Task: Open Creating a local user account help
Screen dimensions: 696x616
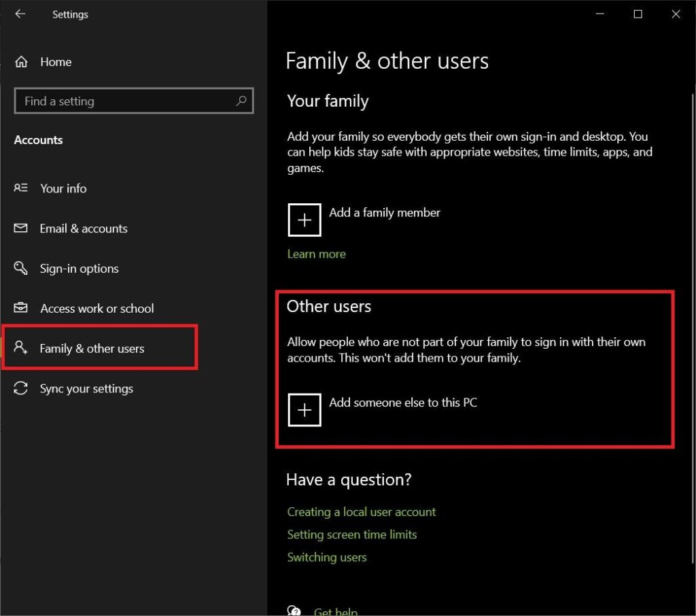Action: coord(361,511)
